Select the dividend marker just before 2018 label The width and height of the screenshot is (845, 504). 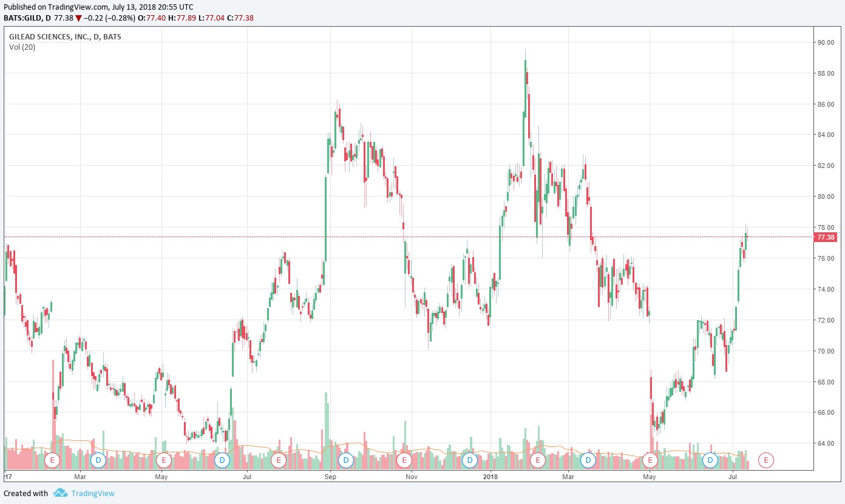(x=469, y=460)
